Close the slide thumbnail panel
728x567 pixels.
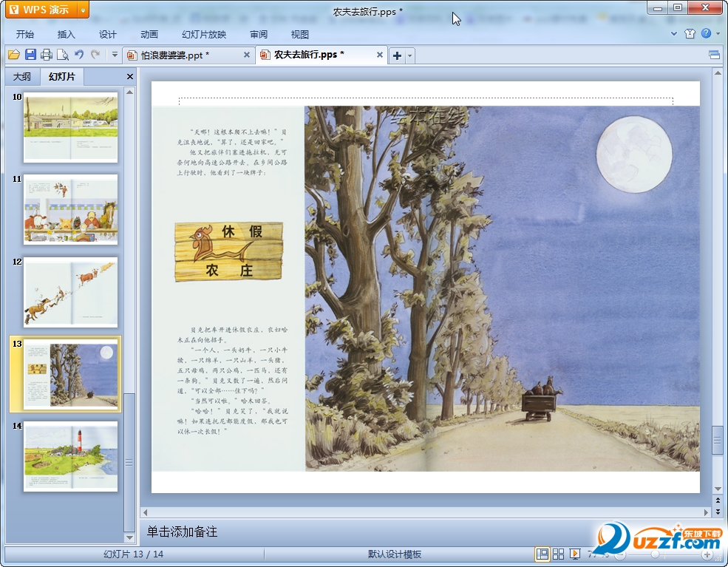(x=130, y=77)
